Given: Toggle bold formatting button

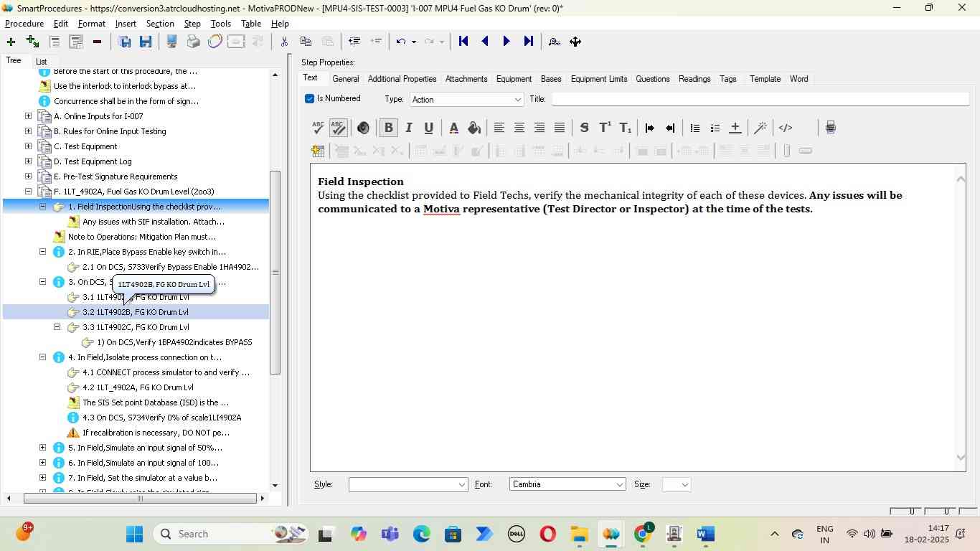Looking at the screenshot, I should 388,128.
